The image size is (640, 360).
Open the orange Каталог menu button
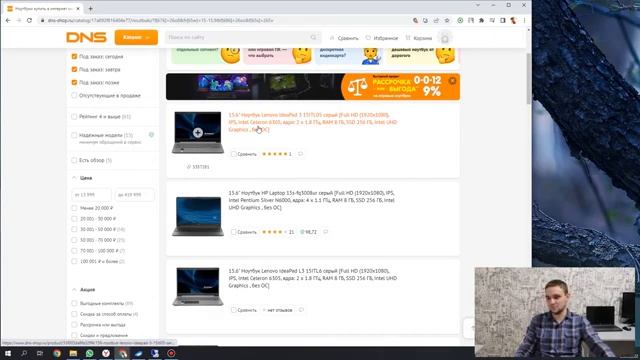coord(136,37)
